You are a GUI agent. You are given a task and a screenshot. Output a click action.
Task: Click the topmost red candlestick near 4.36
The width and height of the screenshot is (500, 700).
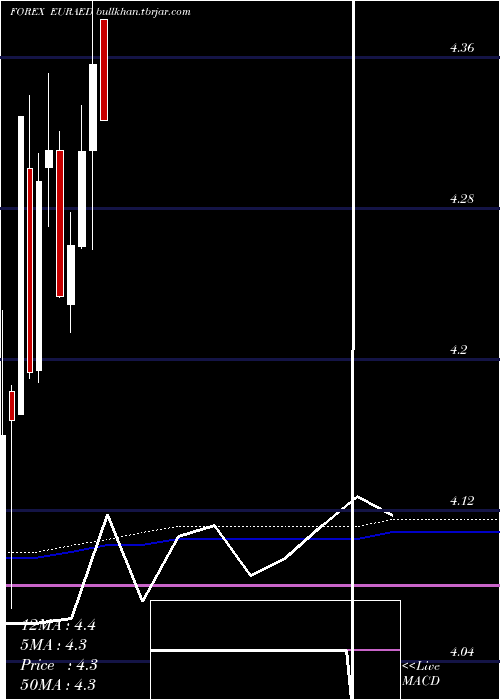(104, 70)
